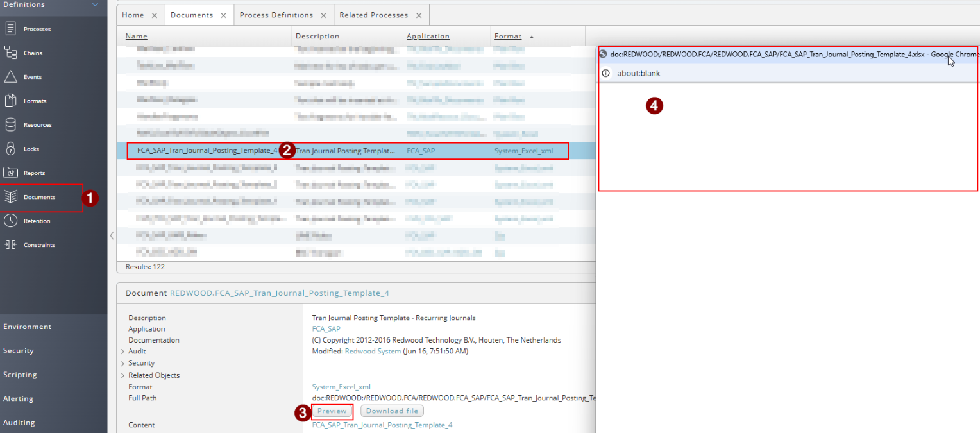Select the Locks padlock icon
980x433 pixels.
[10, 149]
